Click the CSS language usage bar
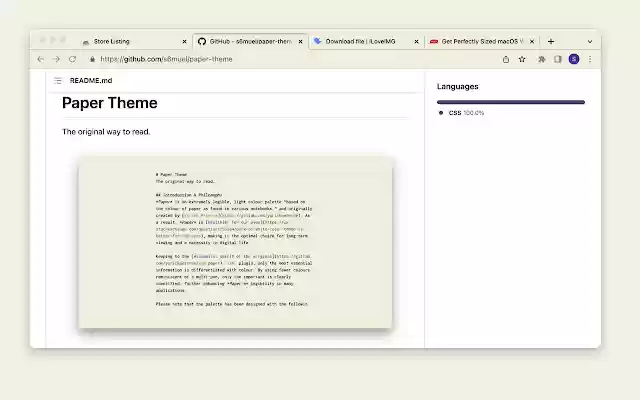The height and width of the screenshot is (400, 640). click(x=511, y=102)
